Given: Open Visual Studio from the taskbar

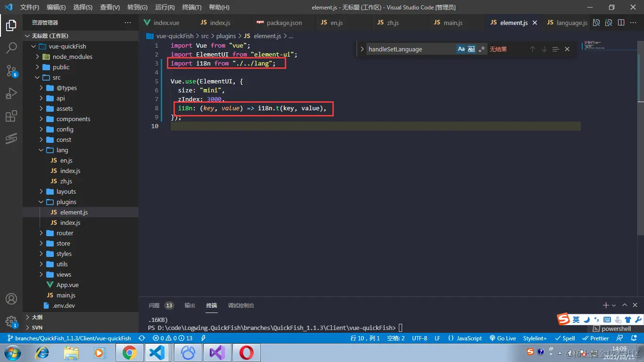Looking at the screenshot, I should tap(216, 353).
